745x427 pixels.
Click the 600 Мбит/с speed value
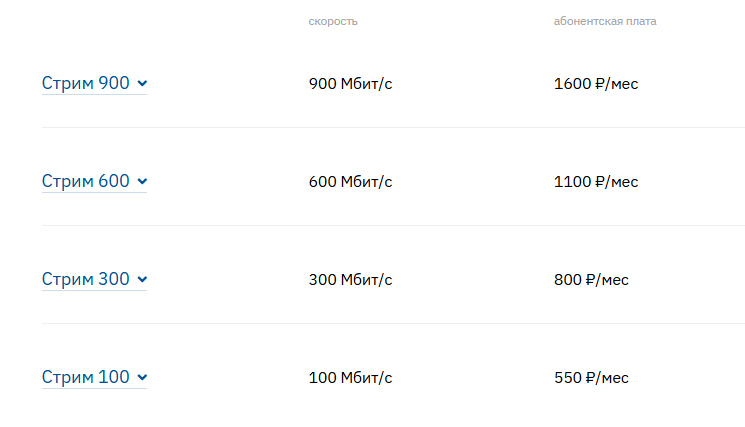(351, 182)
